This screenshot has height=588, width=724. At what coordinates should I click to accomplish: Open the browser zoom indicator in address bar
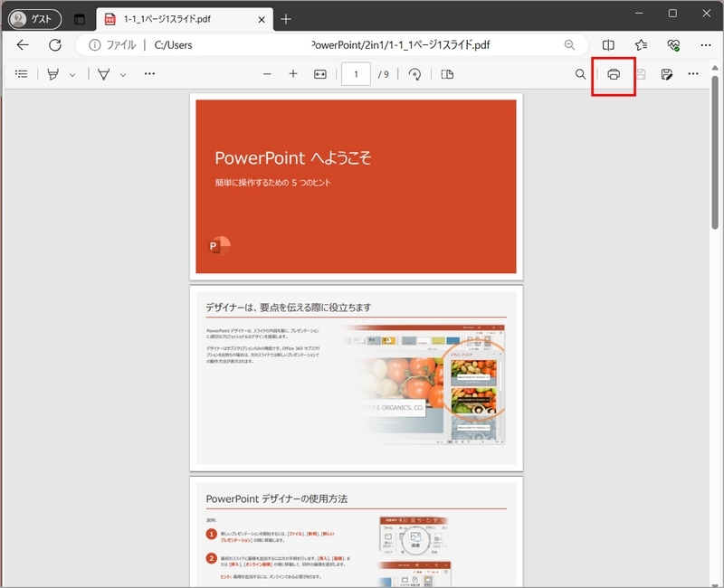coord(569,44)
